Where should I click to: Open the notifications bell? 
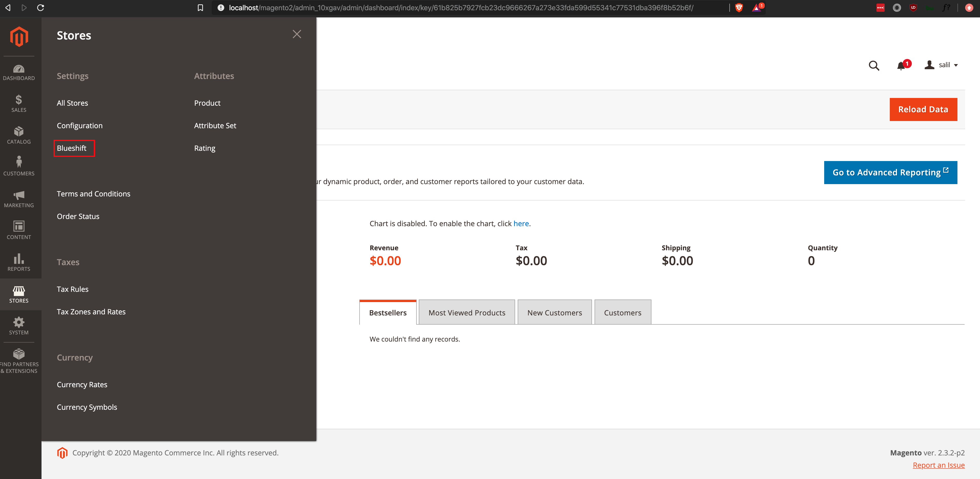(x=901, y=66)
